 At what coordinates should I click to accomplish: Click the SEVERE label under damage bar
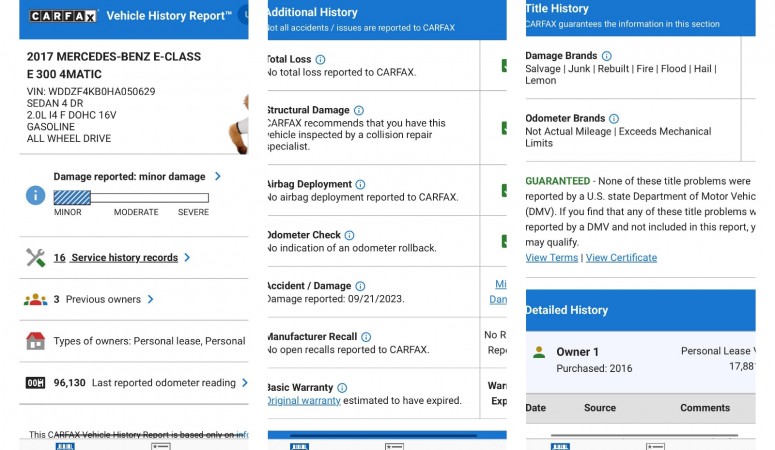pyautogui.click(x=193, y=212)
